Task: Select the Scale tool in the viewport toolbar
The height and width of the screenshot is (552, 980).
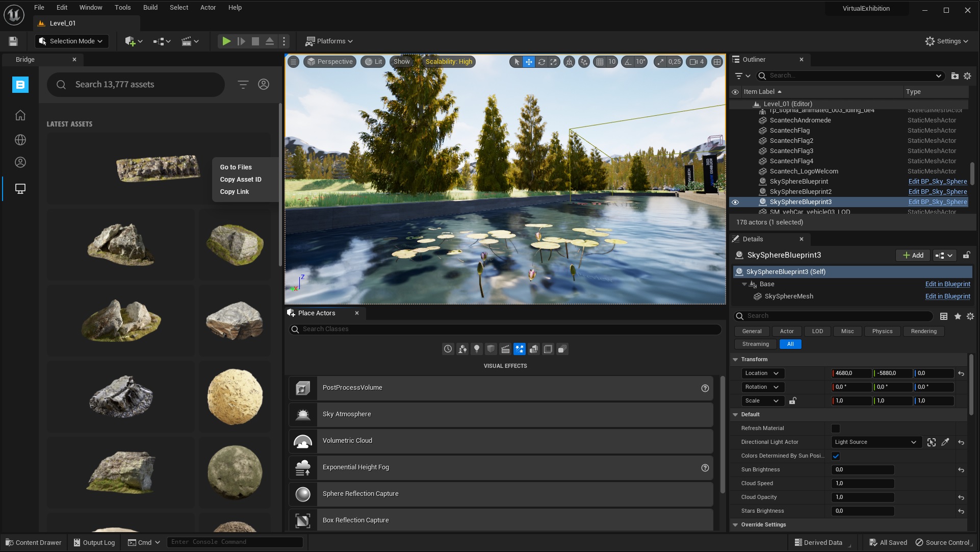Action: click(x=554, y=62)
